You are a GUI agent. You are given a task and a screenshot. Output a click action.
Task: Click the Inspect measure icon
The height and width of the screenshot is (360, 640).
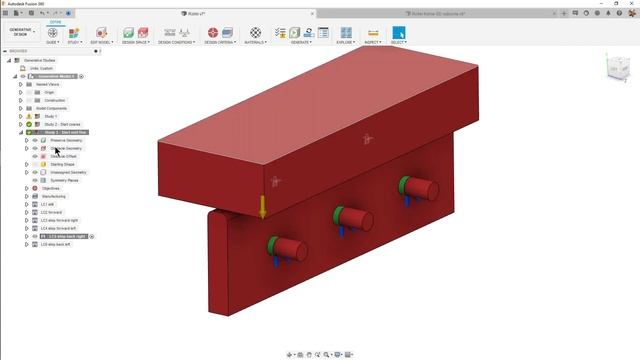[373, 33]
